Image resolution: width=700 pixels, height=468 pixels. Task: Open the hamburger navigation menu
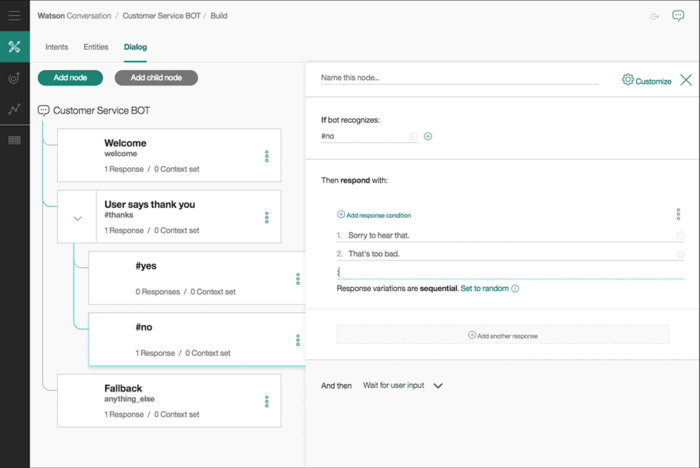pyautogui.click(x=14, y=16)
